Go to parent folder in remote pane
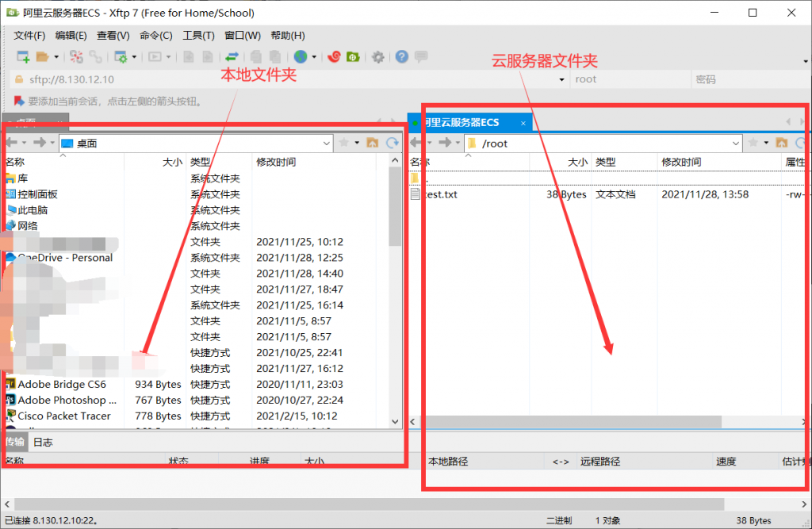The height and width of the screenshot is (529, 812). point(782,143)
